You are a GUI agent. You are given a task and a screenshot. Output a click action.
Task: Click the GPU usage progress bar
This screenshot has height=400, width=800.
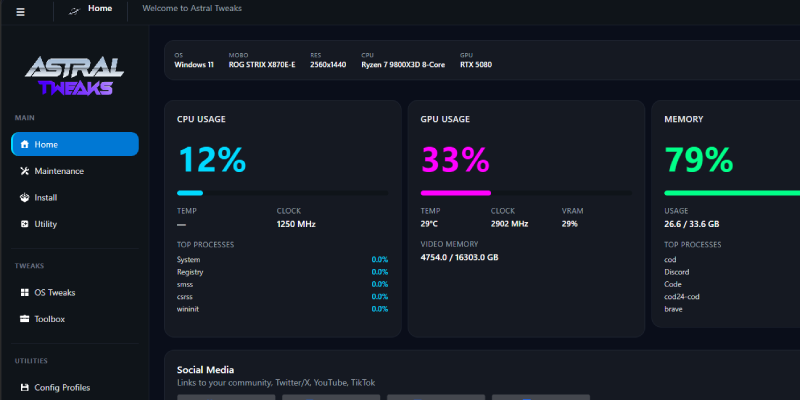[526, 192]
